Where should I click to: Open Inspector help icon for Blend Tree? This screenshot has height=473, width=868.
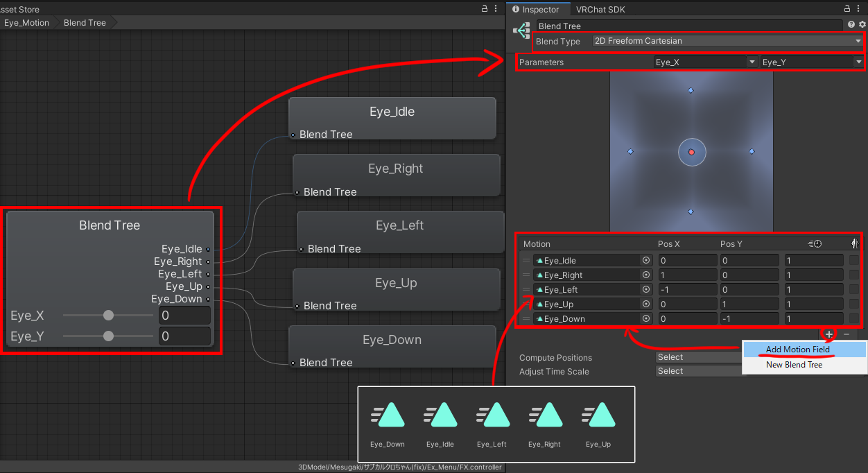pyautogui.click(x=851, y=25)
